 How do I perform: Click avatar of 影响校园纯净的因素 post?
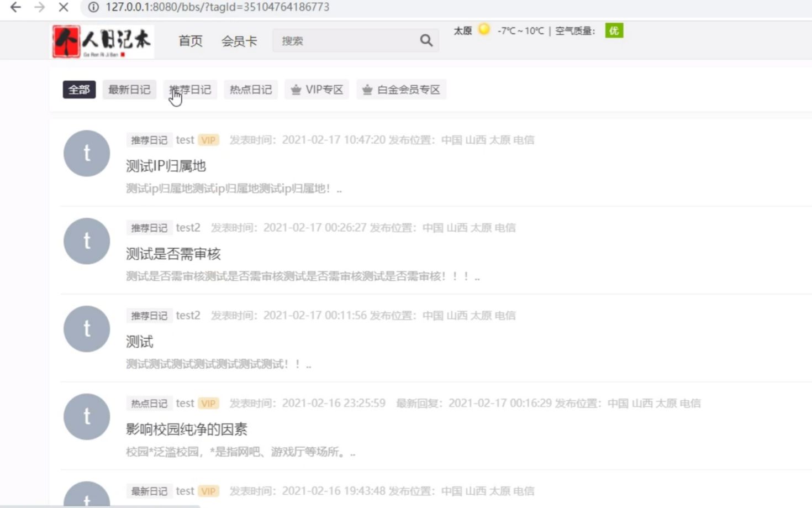tap(87, 417)
